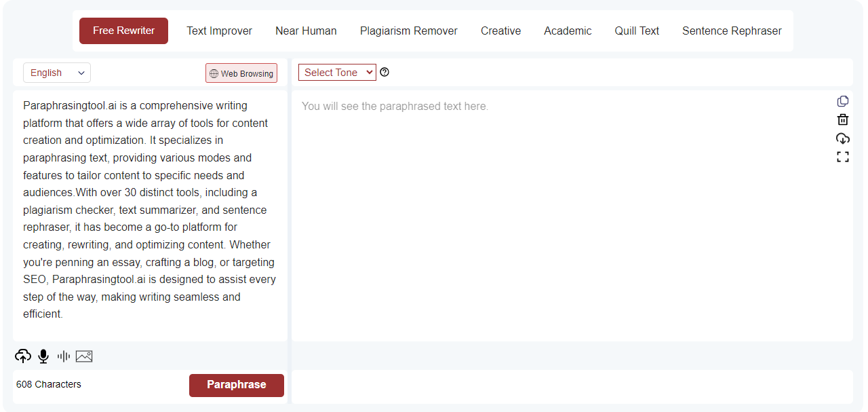868x412 pixels.
Task: Select the Free Rewriter mode tab
Action: [123, 31]
